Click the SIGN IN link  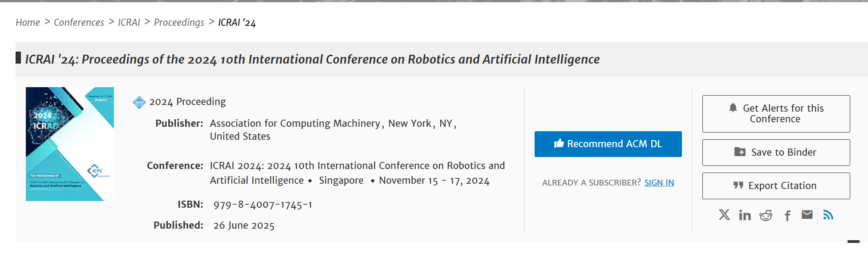click(659, 183)
